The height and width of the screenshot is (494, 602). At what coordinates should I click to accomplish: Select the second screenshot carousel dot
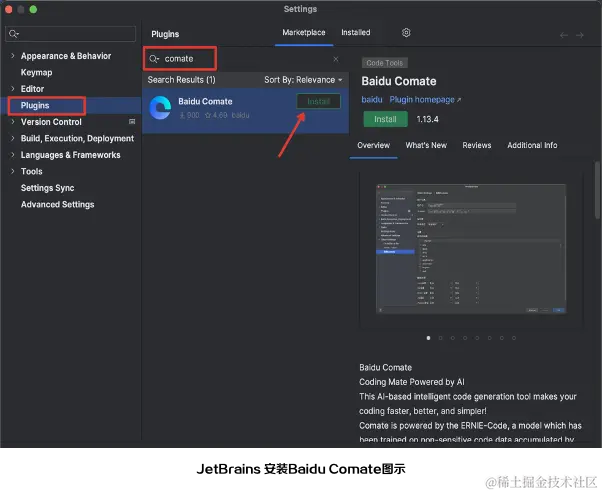click(440, 338)
